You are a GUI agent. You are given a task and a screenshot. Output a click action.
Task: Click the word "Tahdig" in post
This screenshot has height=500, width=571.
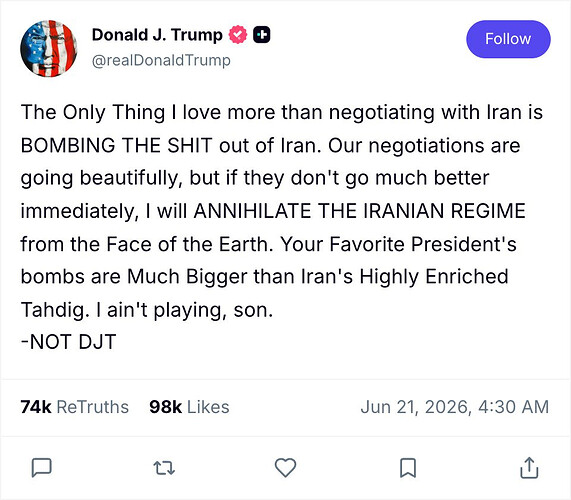tap(55, 310)
